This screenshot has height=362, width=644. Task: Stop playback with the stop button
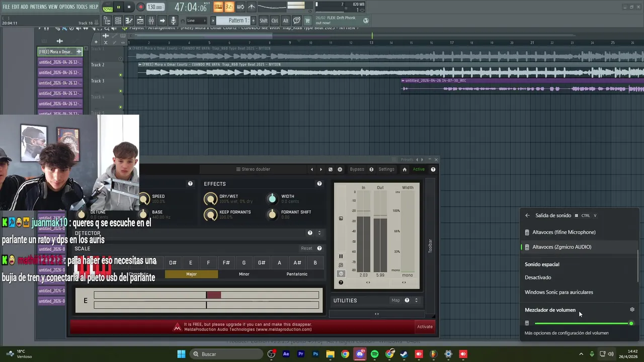129,7
